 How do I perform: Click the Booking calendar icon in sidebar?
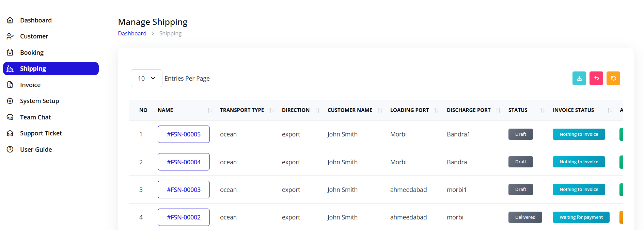pyautogui.click(x=10, y=52)
